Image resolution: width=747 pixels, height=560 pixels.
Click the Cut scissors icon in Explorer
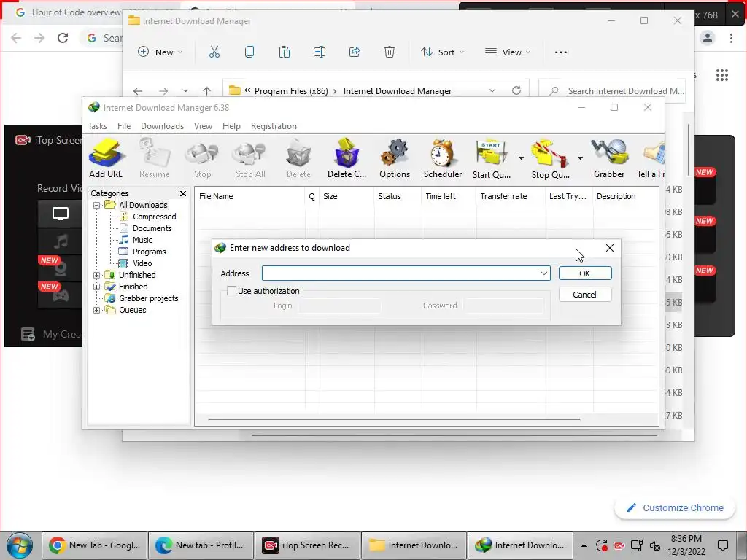click(214, 52)
